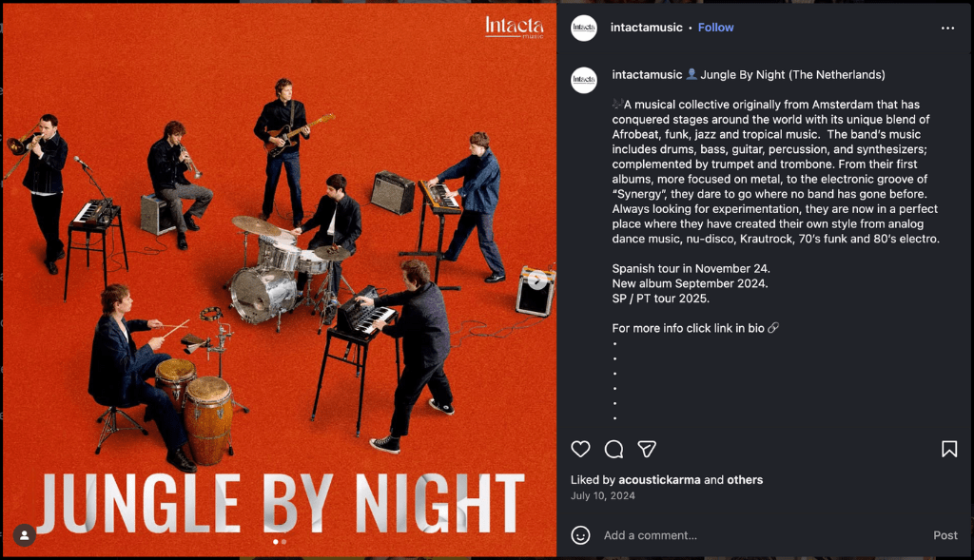Open the emoji picker for comments
The height and width of the screenshot is (560, 974).
click(x=580, y=535)
